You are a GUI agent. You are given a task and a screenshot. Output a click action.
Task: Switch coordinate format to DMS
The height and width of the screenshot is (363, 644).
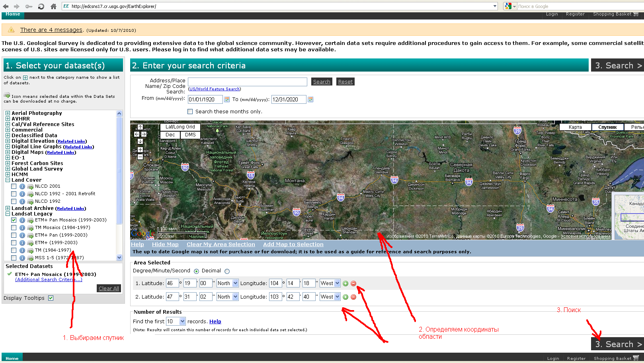[x=190, y=135]
